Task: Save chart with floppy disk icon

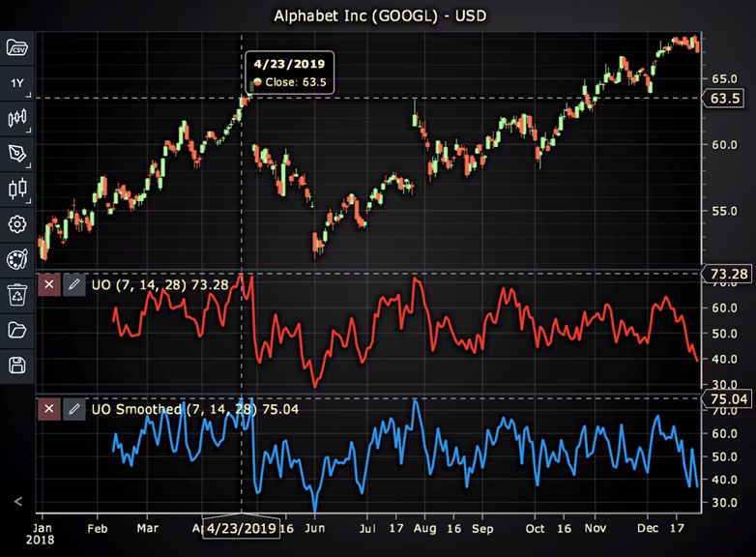Action: click(17, 366)
